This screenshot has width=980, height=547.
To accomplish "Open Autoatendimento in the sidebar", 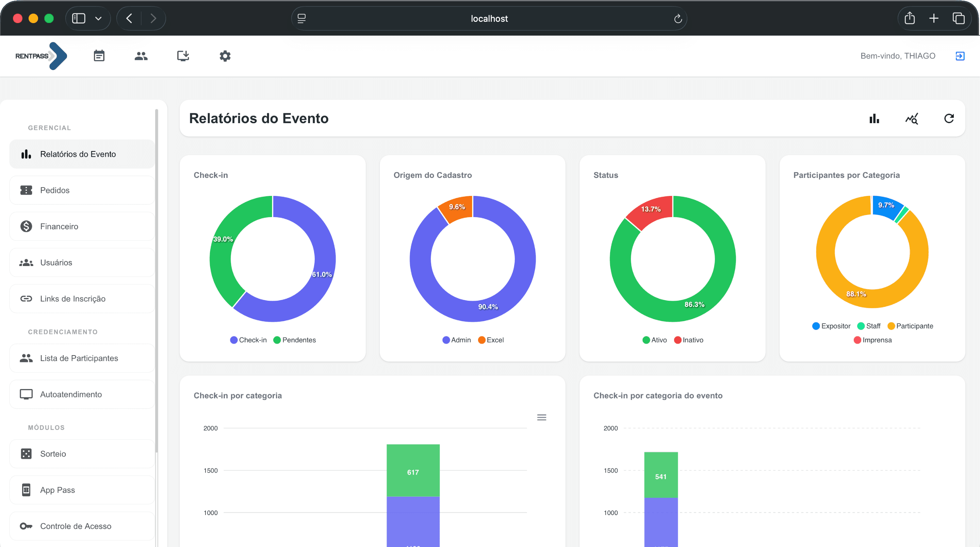I will pyautogui.click(x=82, y=394).
